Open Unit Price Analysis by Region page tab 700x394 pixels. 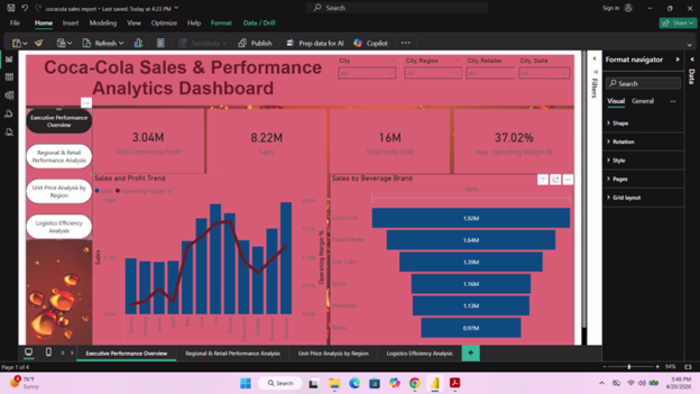tap(333, 353)
